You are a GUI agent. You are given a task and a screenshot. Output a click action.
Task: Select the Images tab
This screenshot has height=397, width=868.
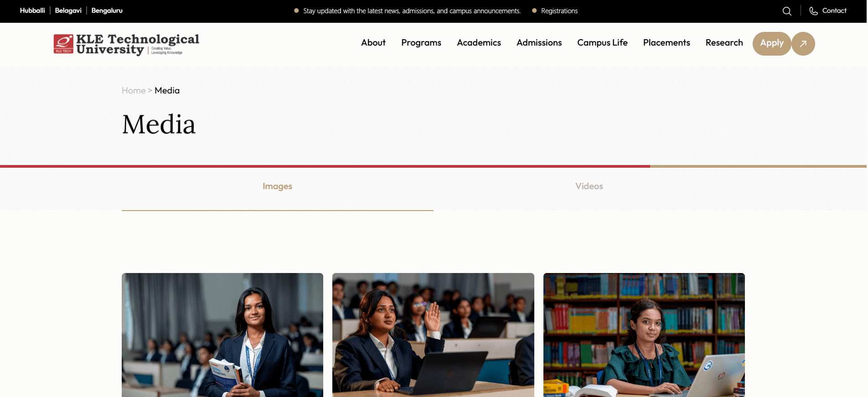[x=277, y=186]
